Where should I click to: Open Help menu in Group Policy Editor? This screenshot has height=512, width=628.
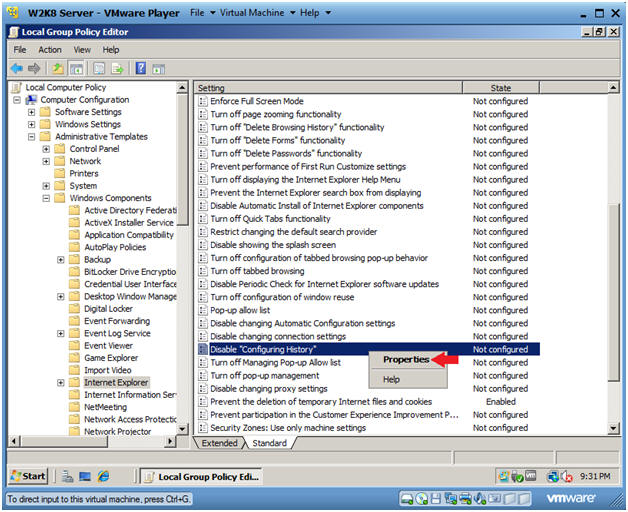point(111,50)
